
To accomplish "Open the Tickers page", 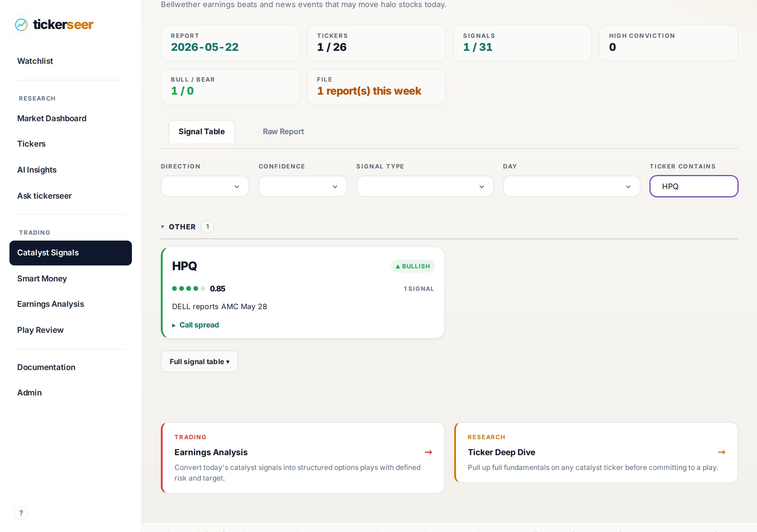I will tap(31, 144).
